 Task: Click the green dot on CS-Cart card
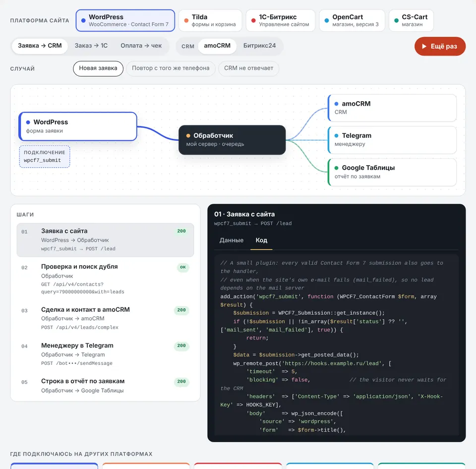[397, 21]
